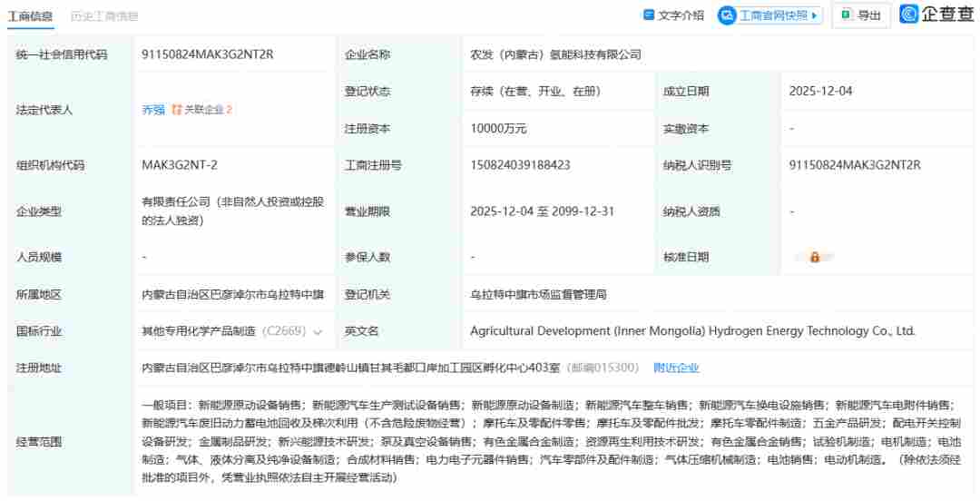980x501 pixels.
Task: Click the English name Agricultural Development text
Action: pyautogui.click(x=692, y=331)
